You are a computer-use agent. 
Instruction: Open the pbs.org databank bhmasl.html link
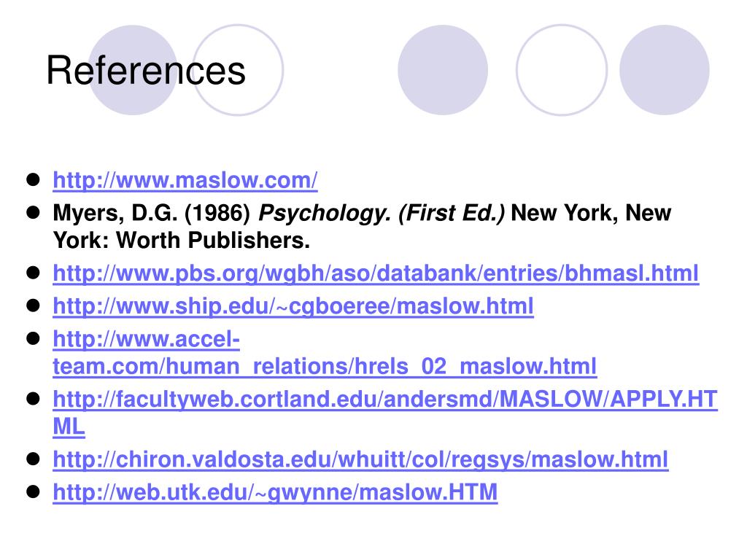pyautogui.click(x=376, y=274)
